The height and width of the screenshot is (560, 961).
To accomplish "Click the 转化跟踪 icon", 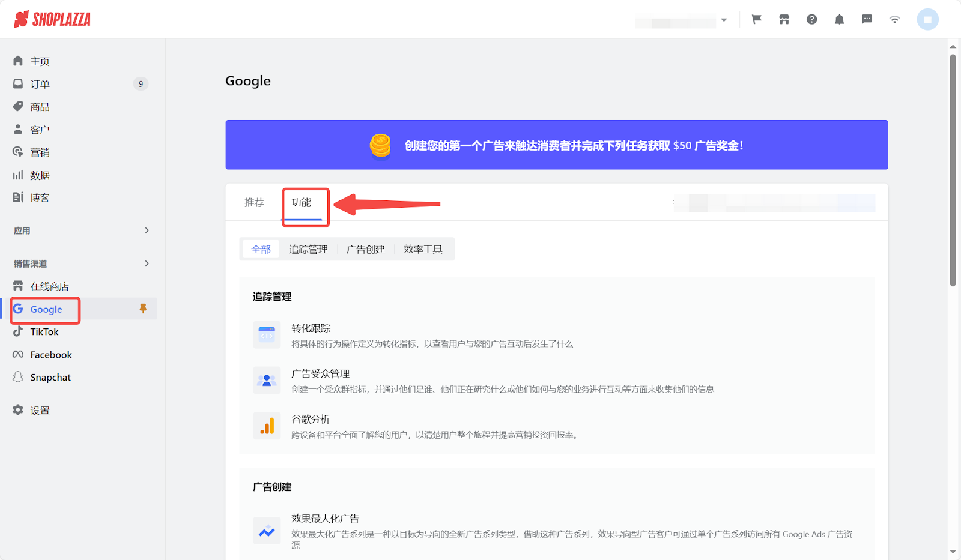I will [267, 335].
